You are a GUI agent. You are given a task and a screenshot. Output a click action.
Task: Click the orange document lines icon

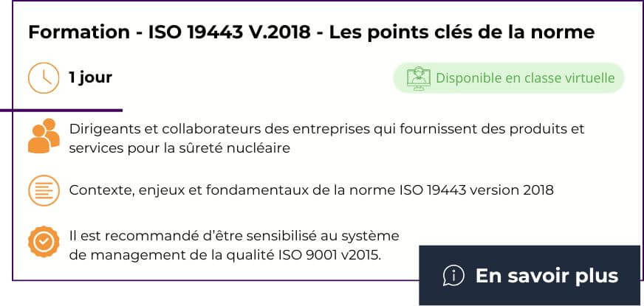(44, 190)
